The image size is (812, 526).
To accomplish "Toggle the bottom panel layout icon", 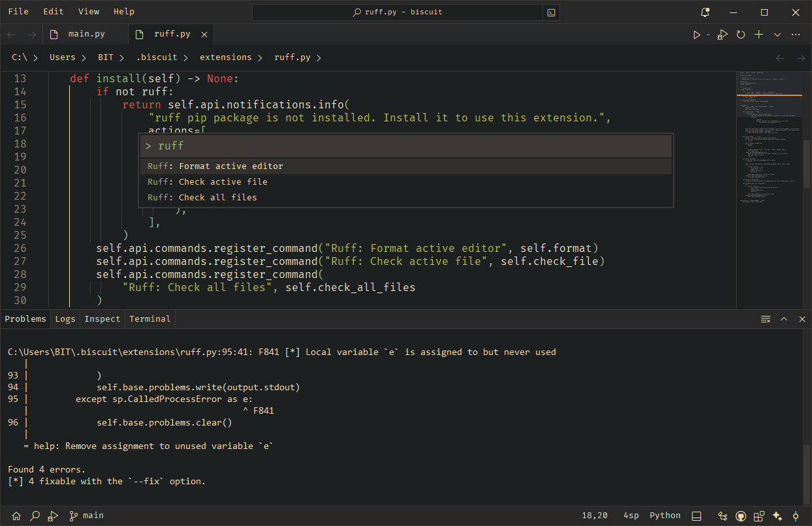I will (x=696, y=516).
